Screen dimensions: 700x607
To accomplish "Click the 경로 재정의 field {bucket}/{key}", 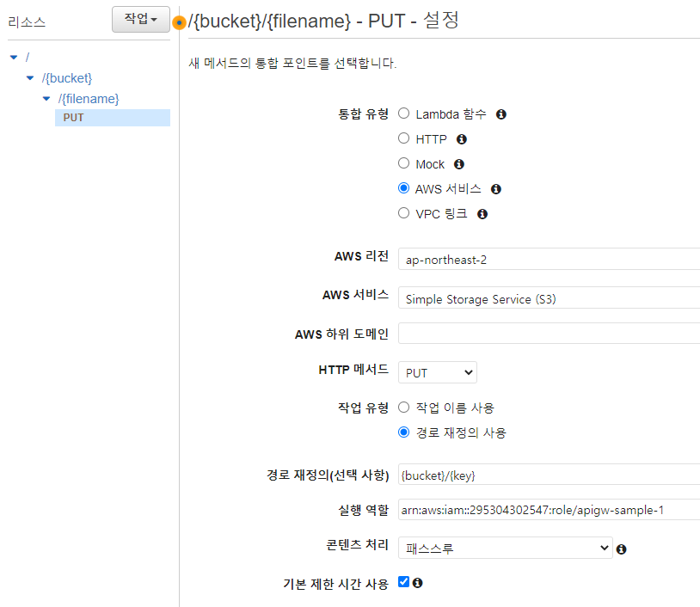I will (x=550, y=475).
